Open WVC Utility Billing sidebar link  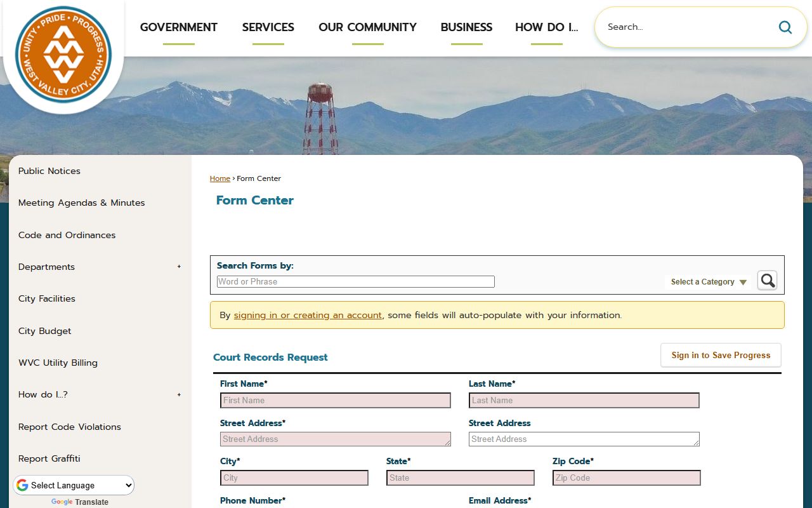tap(58, 363)
